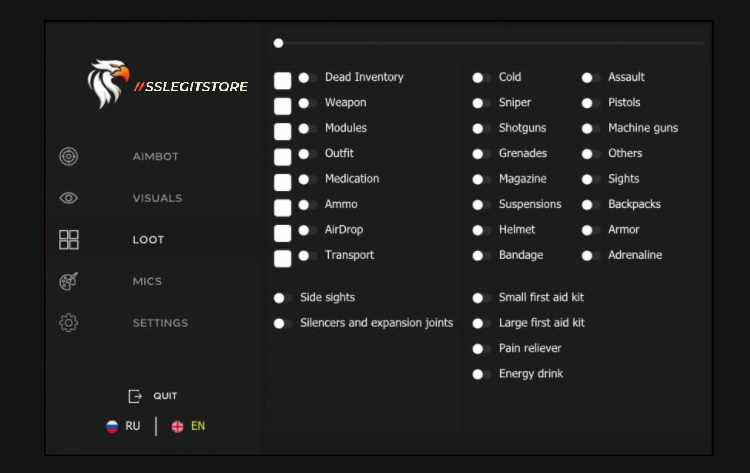750x473 pixels.
Task: Click the Loot grid squares icon
Action: tap(68, 239)
